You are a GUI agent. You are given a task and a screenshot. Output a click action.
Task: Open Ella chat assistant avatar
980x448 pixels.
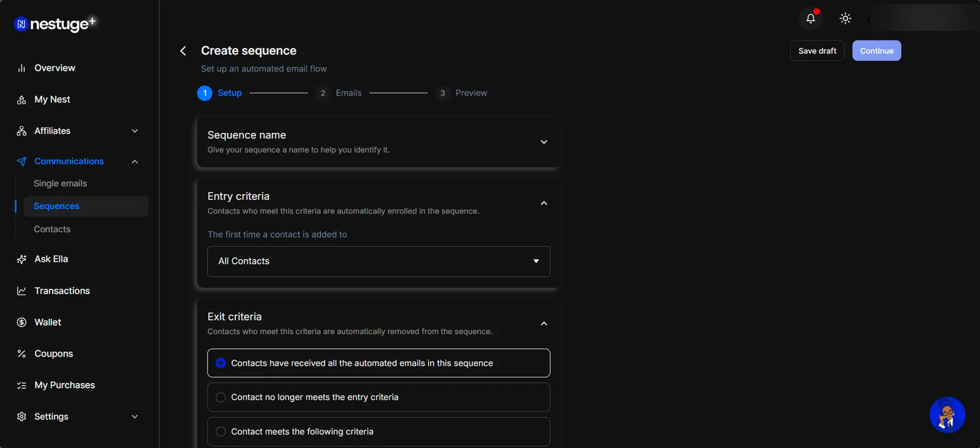[x=947, y=415]
